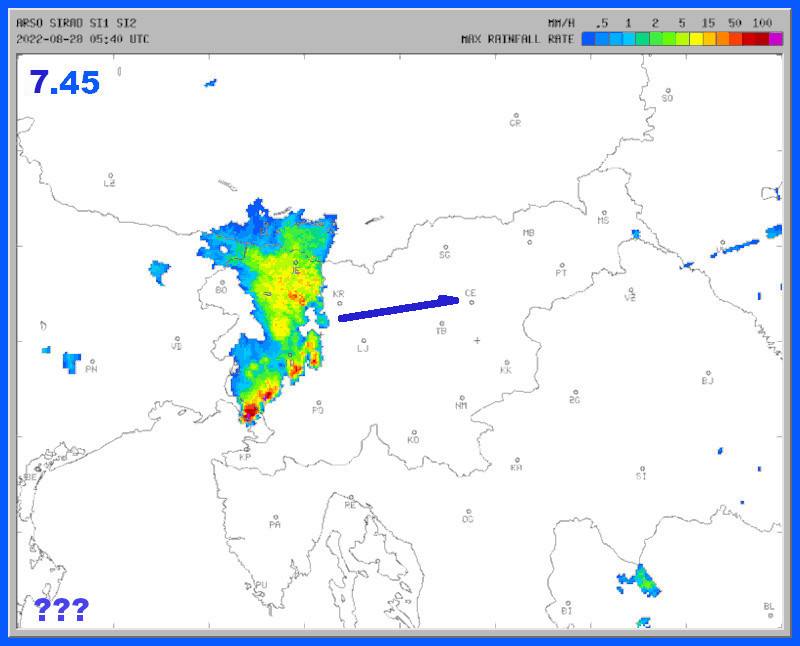Screen dimensions: 800x646
Task: Click the purple 100 mm/h legend swatch
Action: pyautogui.click(x=776, y=39)
